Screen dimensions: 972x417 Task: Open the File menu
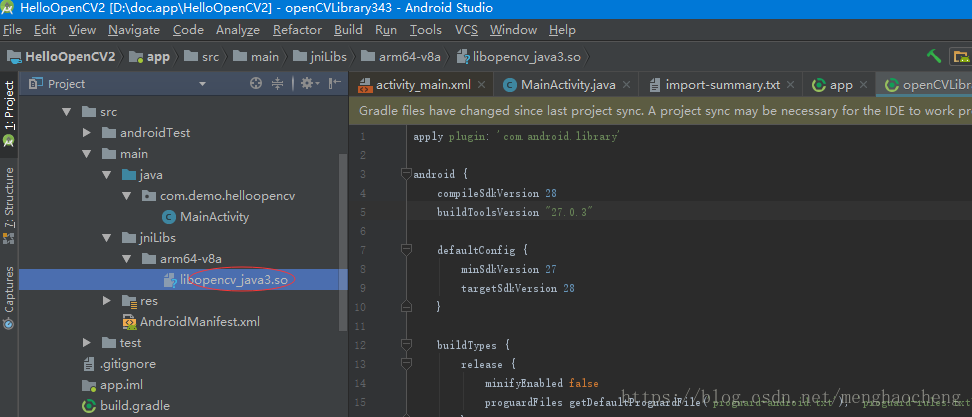pos(12,30)
